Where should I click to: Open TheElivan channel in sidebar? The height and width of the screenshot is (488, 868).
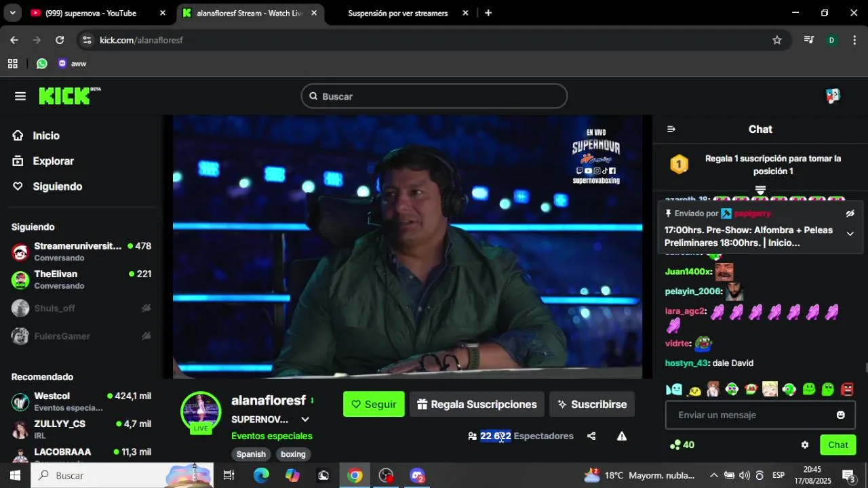[x=81, y=279]
